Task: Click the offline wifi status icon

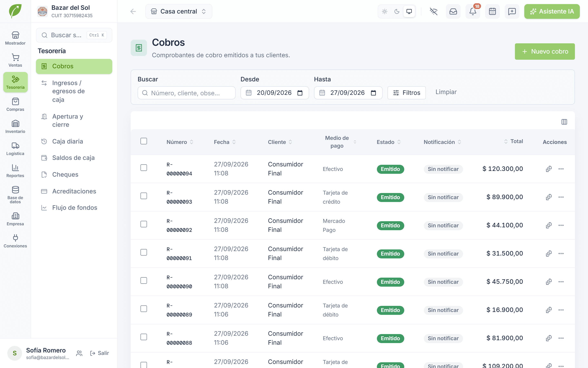Action: point(433,11)
